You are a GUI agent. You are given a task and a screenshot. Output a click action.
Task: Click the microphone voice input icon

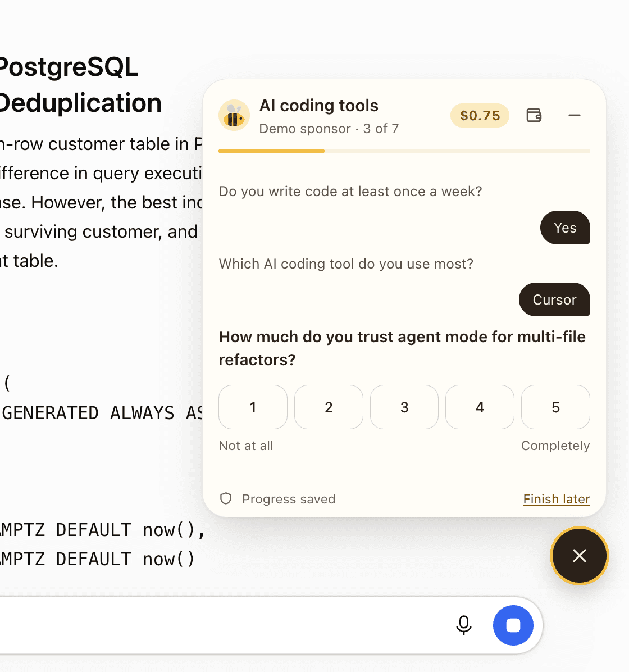pyautogui.click(x=464, y=625)
